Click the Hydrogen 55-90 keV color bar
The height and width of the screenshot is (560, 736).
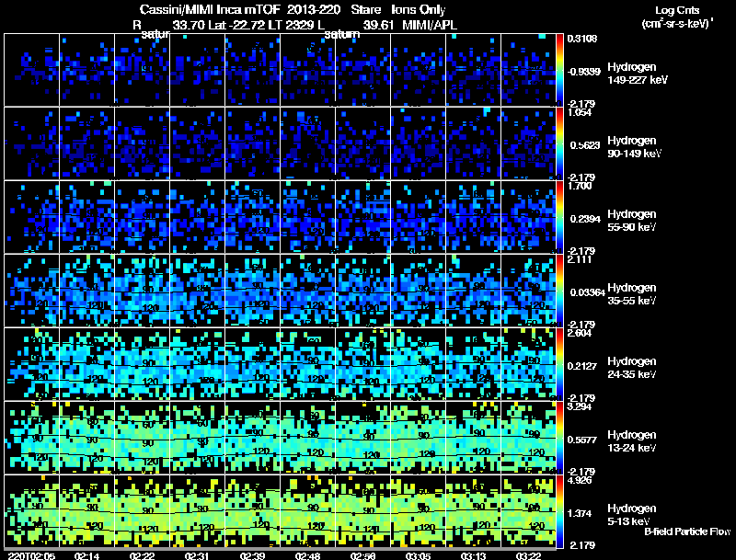[560, 216]
